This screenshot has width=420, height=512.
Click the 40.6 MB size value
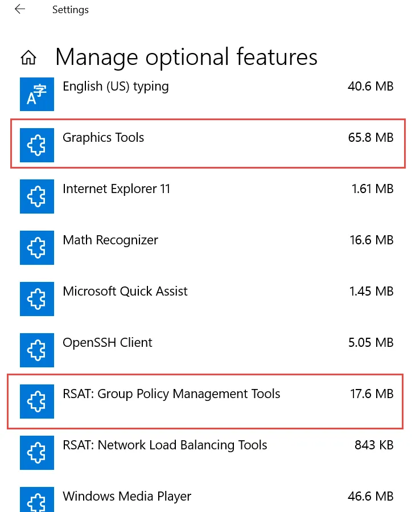pyautogui.click(x=370, y=87)
